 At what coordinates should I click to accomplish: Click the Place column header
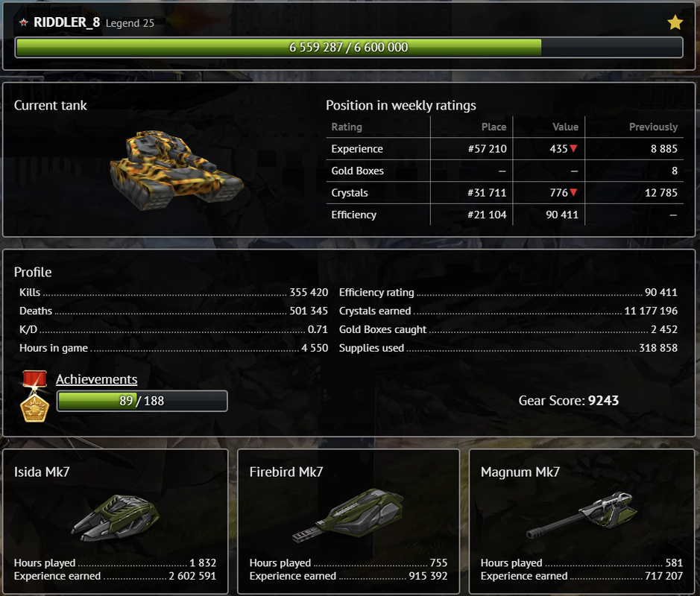pos(494,127)
